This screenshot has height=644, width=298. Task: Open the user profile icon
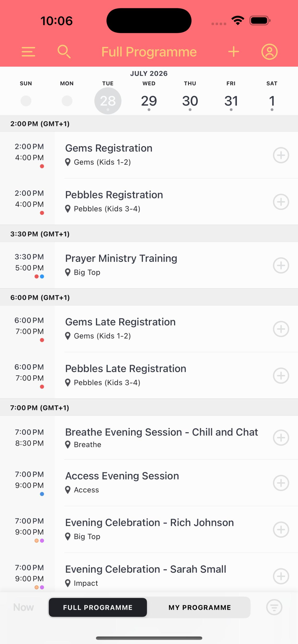(269, 52)
